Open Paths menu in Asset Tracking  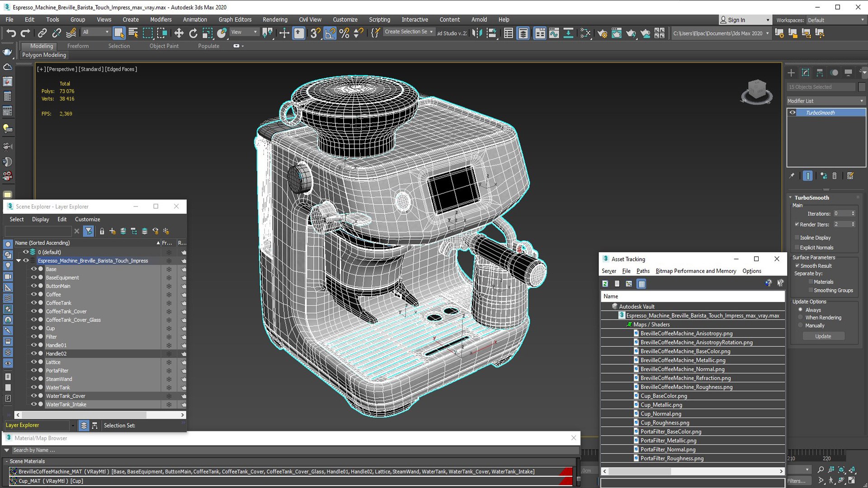[643, 271]
